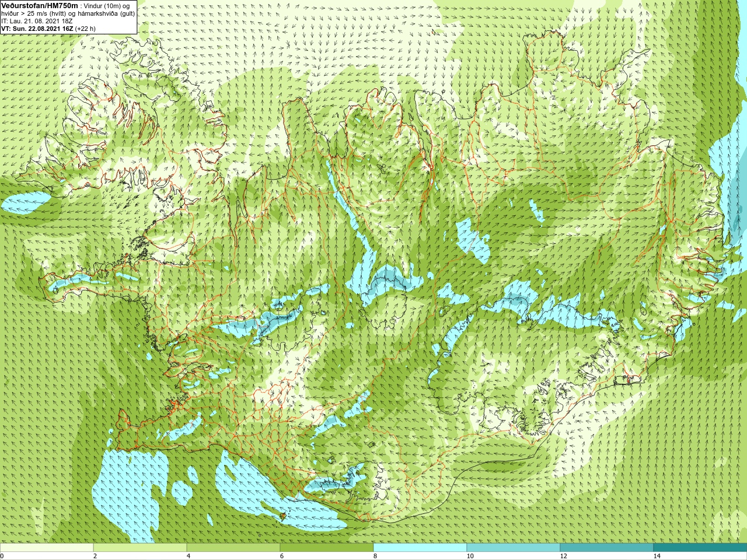Image resolution: width=747 pixels, height=560 pixels.
Task: Click the legend scale value "6"
Action: point(282,556)
